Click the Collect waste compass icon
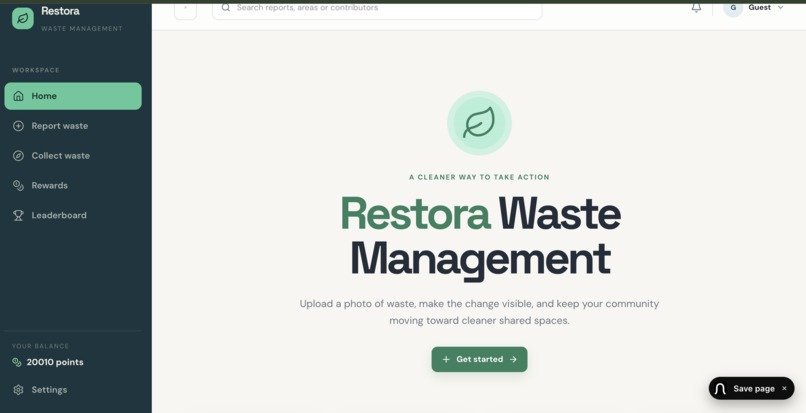Viewport: 806px width, 413px height. (x=18, y=156)
